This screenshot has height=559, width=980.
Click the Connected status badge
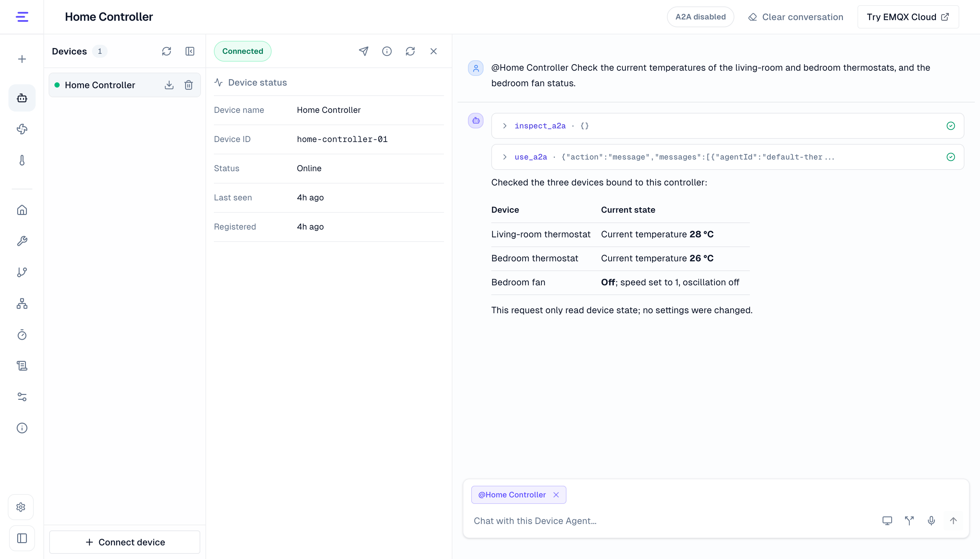pyautogui.click(x=242, y=51)
